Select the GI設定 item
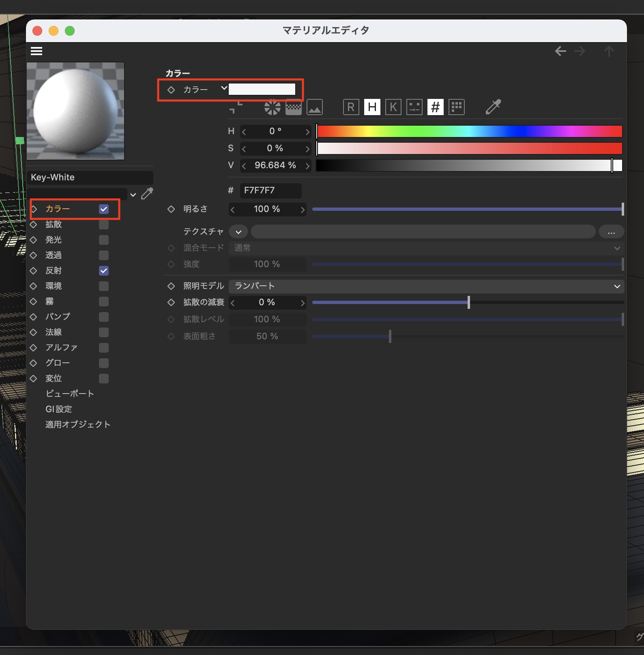The image size is (644, 655). 59,409
